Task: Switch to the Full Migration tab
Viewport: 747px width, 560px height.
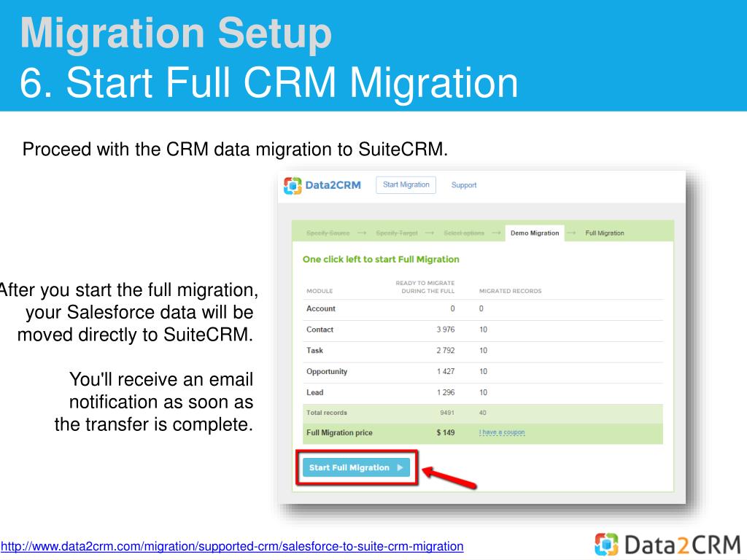Action: tap(605, 233)
